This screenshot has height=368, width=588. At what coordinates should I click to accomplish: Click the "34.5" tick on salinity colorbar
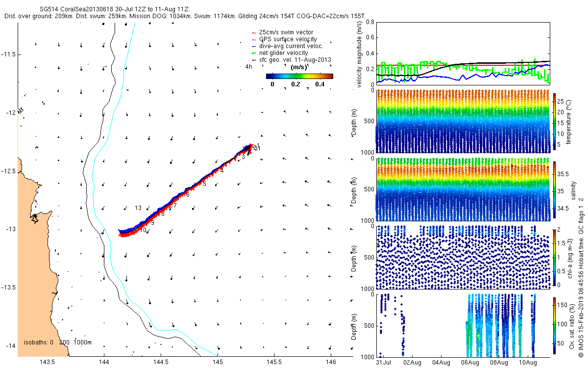pyautogui.click(x=563, y=209)
